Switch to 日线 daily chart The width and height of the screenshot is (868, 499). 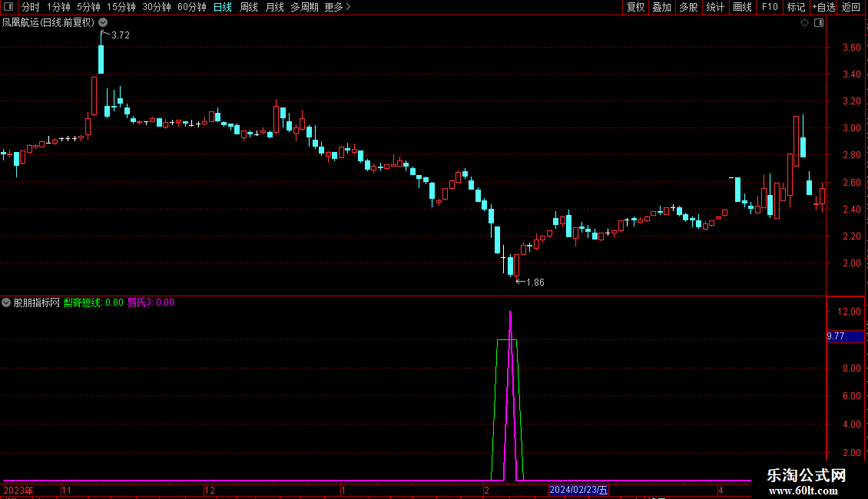point(223,7)
